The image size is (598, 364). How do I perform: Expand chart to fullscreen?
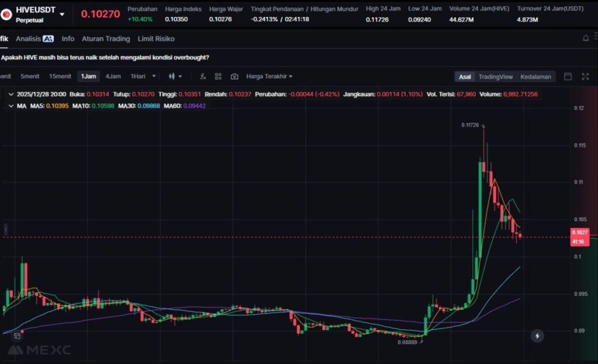585,76
